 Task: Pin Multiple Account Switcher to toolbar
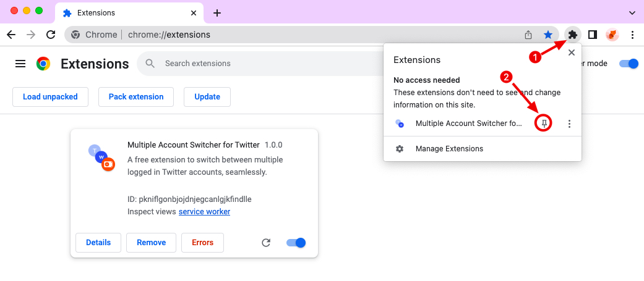point(544,124)
